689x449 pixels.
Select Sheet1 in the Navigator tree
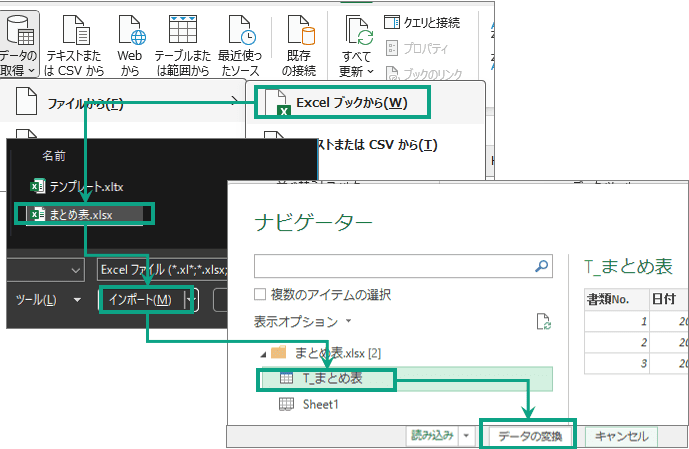point(309,404)
